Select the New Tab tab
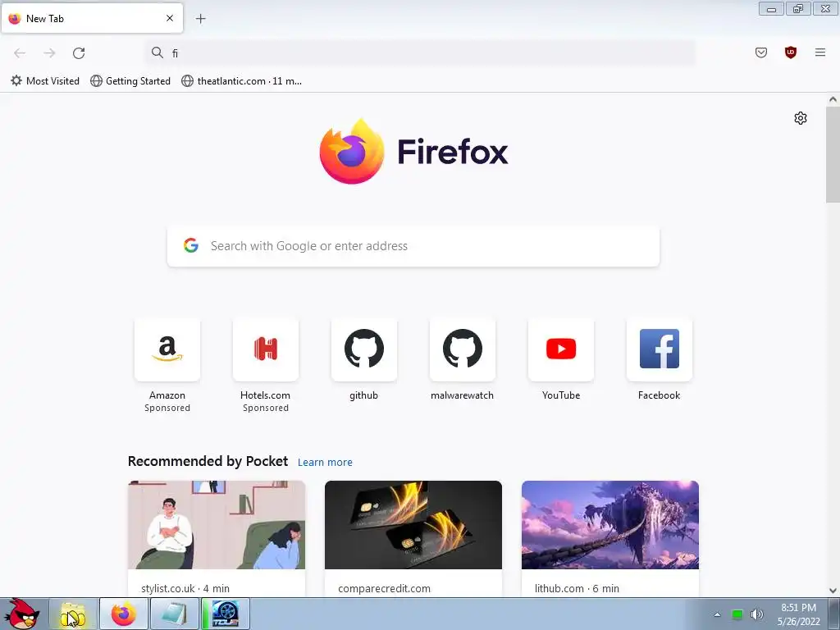This screenshot has height=630, width=840. point(92,18)
